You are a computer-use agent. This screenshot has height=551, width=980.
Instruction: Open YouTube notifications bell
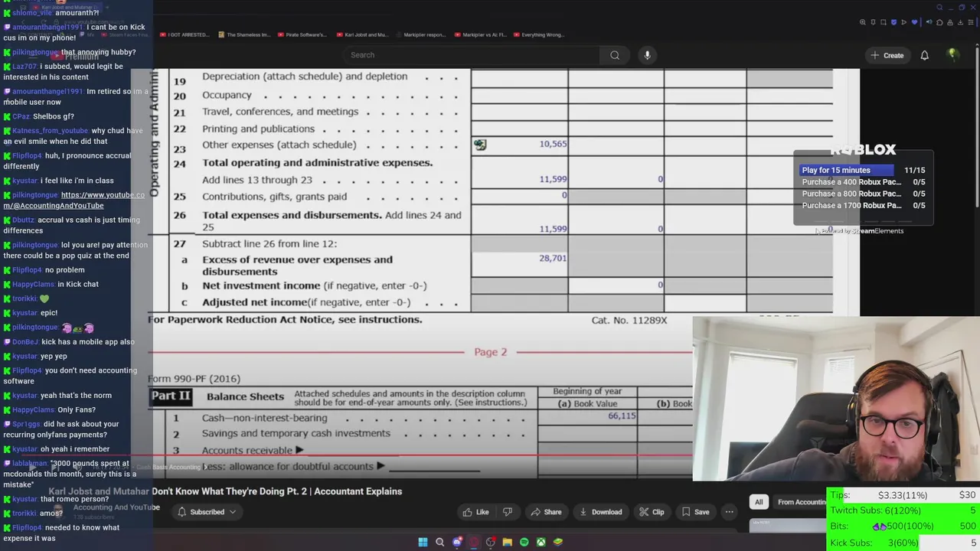924,55
